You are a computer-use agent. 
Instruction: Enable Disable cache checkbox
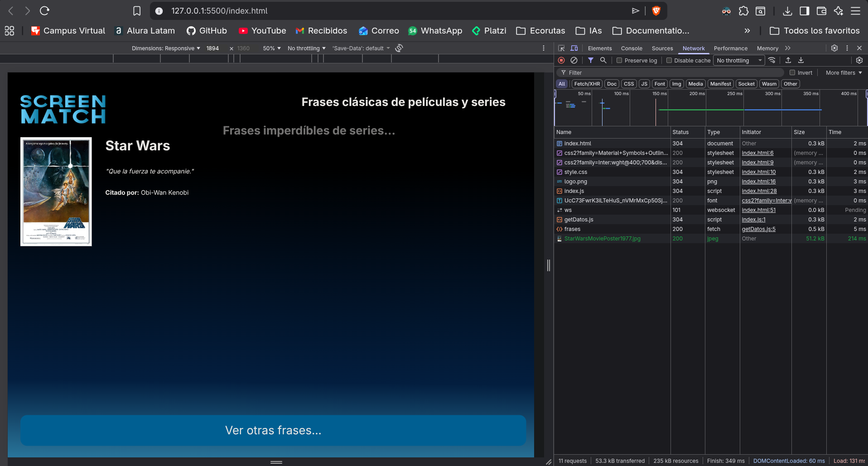669,60
